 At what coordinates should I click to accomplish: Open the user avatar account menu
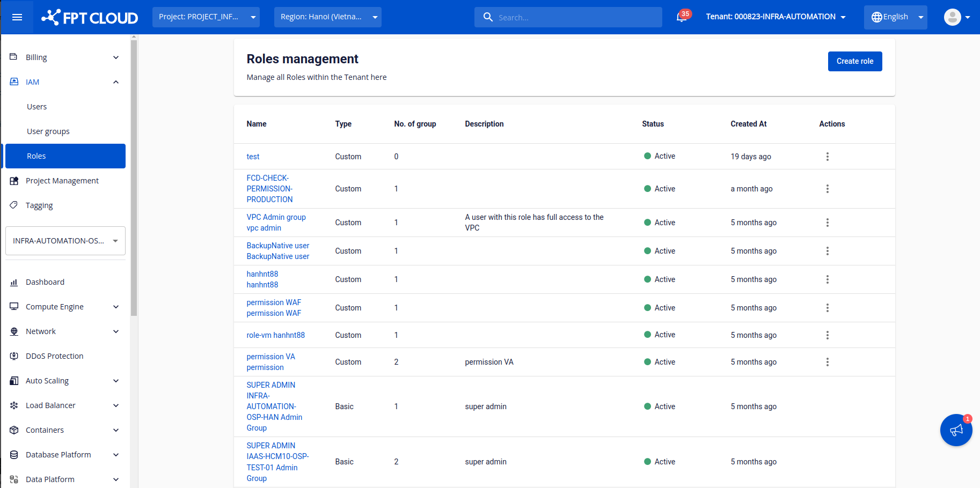tap(956, 17)
